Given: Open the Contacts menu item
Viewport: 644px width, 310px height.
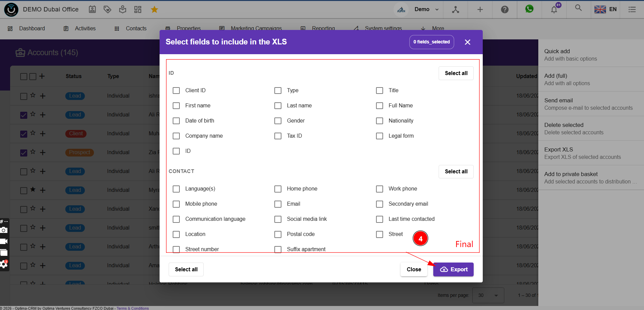Looking at the screenshot, I should tap(131, 29).
